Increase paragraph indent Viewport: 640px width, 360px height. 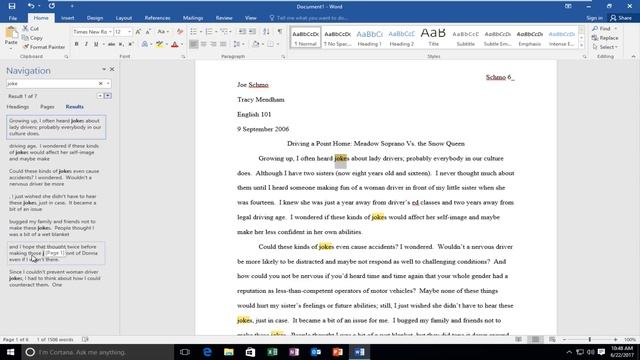[252, 31]
